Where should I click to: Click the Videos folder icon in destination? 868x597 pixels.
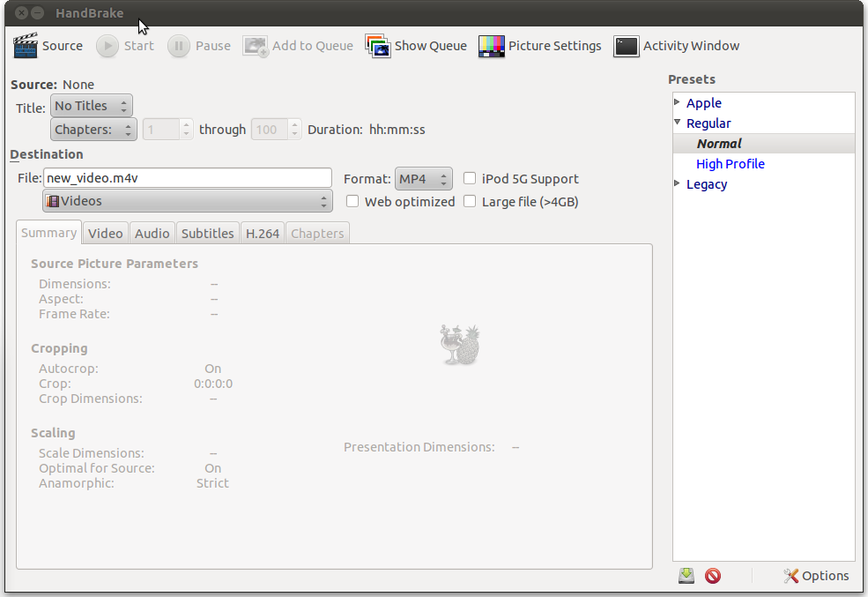click(x=53, y=200)
